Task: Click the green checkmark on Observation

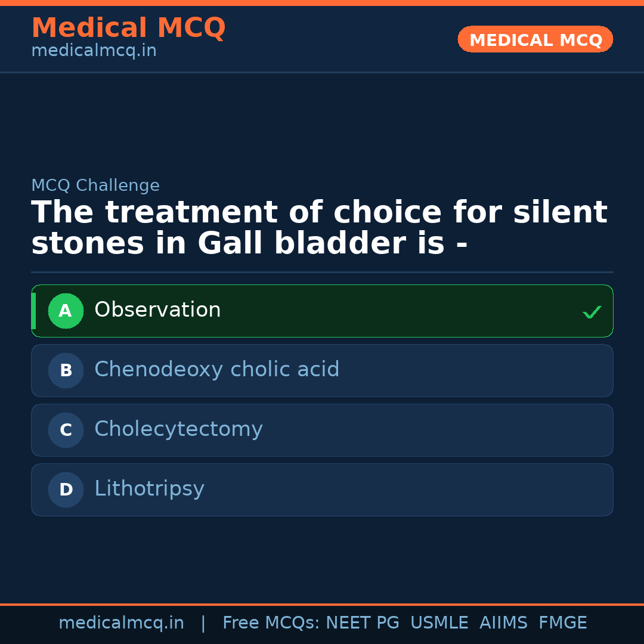Action: 592,311
